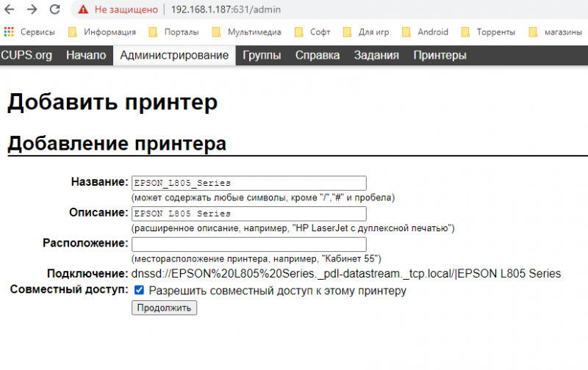Click the Добавить принтер heading

click(112, 102)
